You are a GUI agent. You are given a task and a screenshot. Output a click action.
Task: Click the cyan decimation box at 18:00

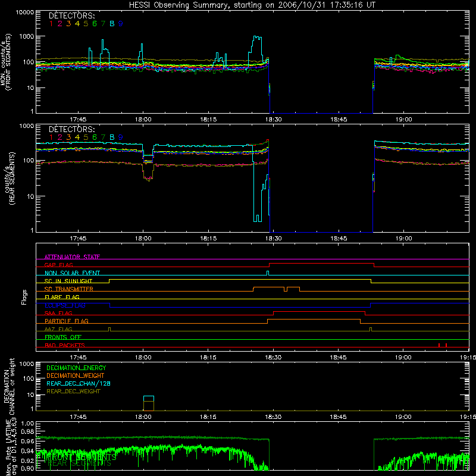(149, 399)
